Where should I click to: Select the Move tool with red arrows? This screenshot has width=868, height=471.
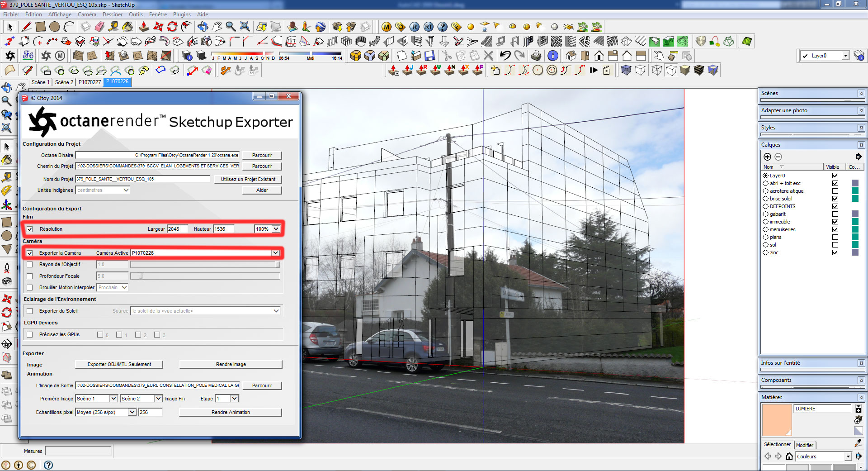coord(158,27)
